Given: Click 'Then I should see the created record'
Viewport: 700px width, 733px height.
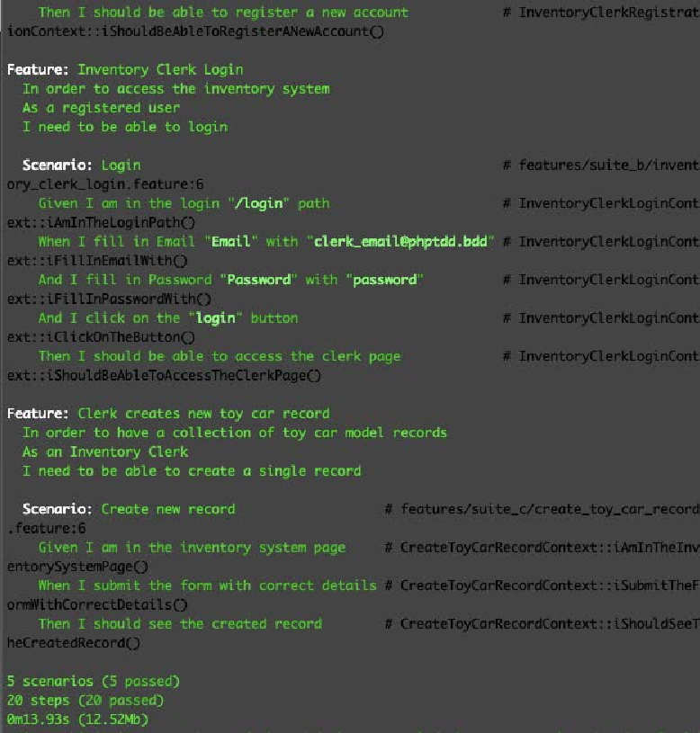Looking at the screenshot, I should click(180, 623).
